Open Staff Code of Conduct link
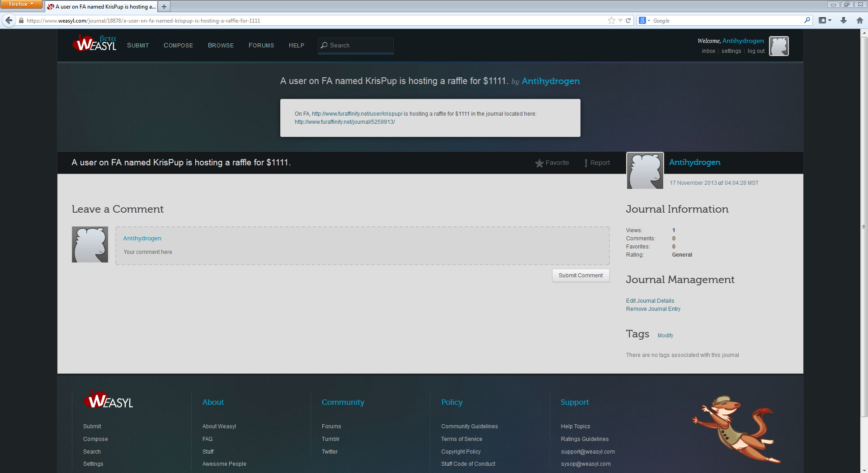Viewport: 868px width, 473px height. coord(468,464)
